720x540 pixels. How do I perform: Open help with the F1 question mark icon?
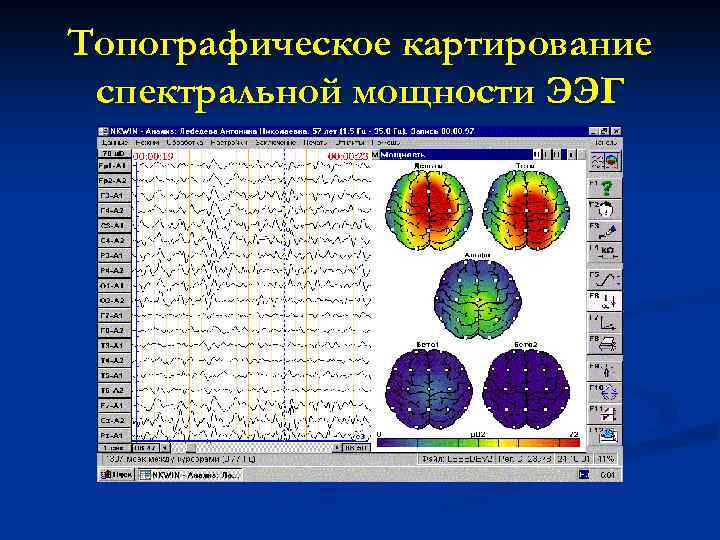605,188
